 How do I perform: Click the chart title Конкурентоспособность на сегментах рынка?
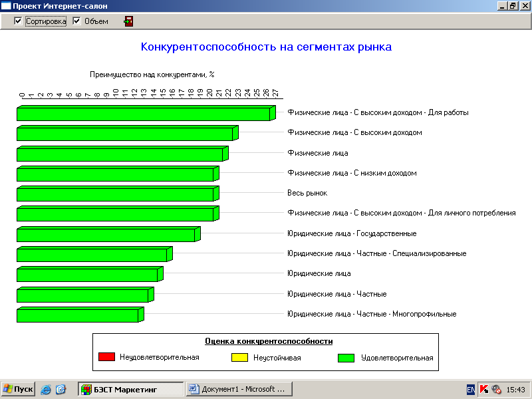(266, 47)
